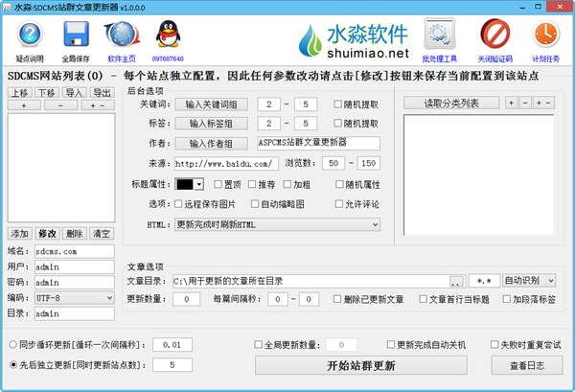
Task: Open the 编码 UTF-8 dropdown
Action: click(75, 298)
